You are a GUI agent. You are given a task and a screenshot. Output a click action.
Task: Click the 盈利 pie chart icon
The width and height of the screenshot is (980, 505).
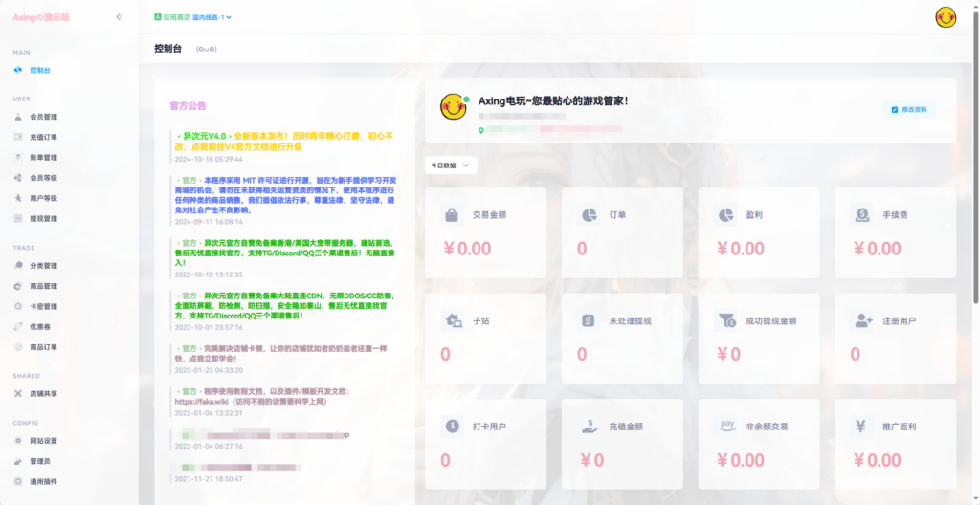(725, 215)
